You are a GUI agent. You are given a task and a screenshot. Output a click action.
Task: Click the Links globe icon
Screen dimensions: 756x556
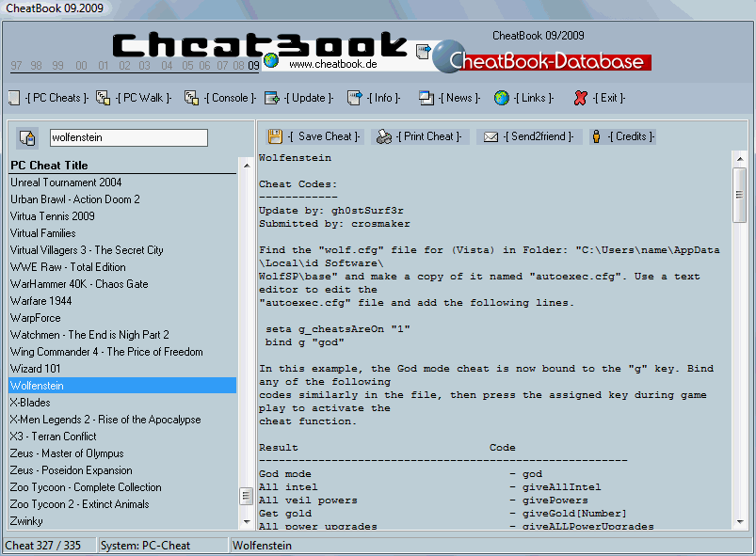502,98
